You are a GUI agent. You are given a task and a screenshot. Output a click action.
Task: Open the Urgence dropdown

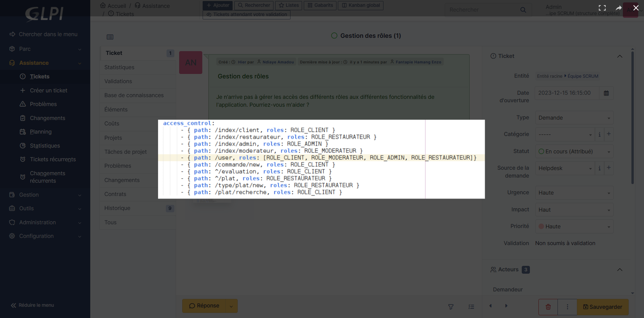574,193
